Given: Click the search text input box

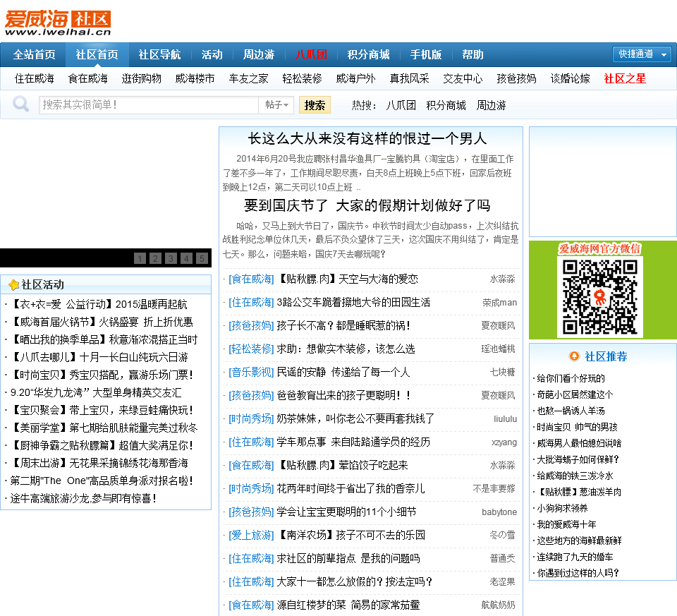Looking at the screenshot, I should (148, 105).
